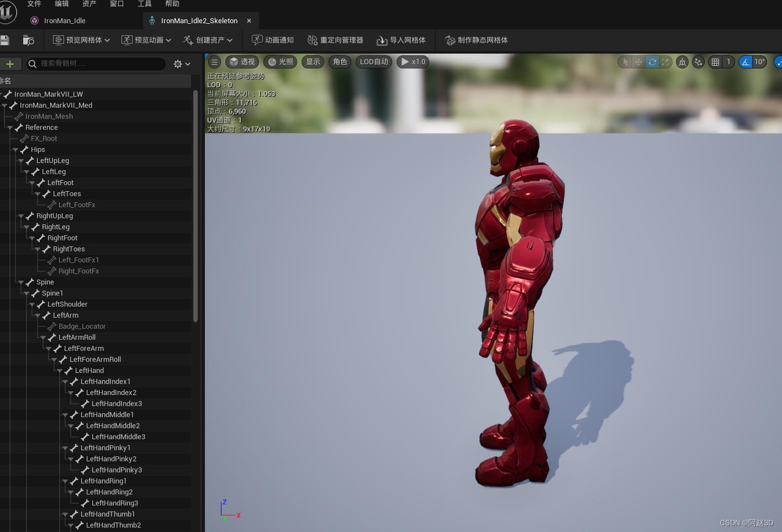Screen dimensions: 782x532
Task: Click the x1.0 playback speed button
Action: tap(413, 62)
